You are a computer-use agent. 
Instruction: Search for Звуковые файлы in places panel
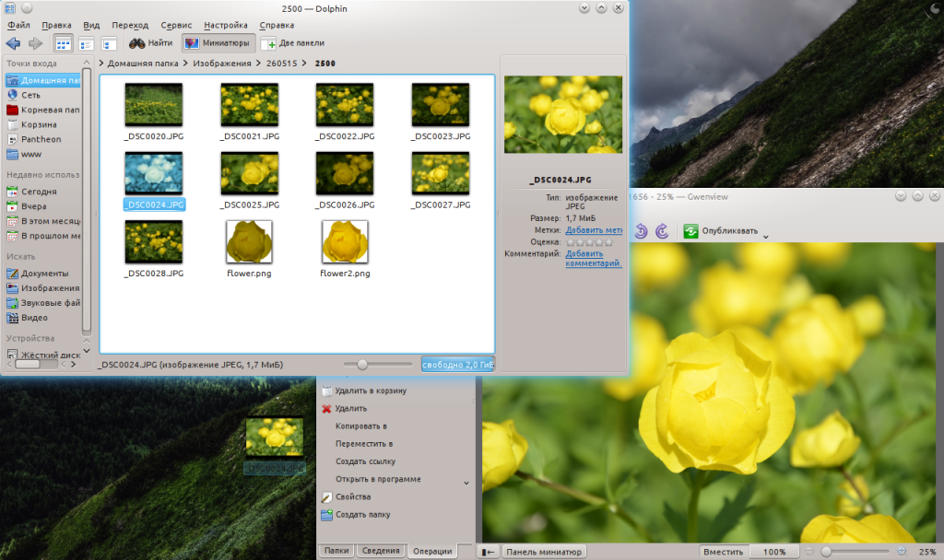(42, 302)
